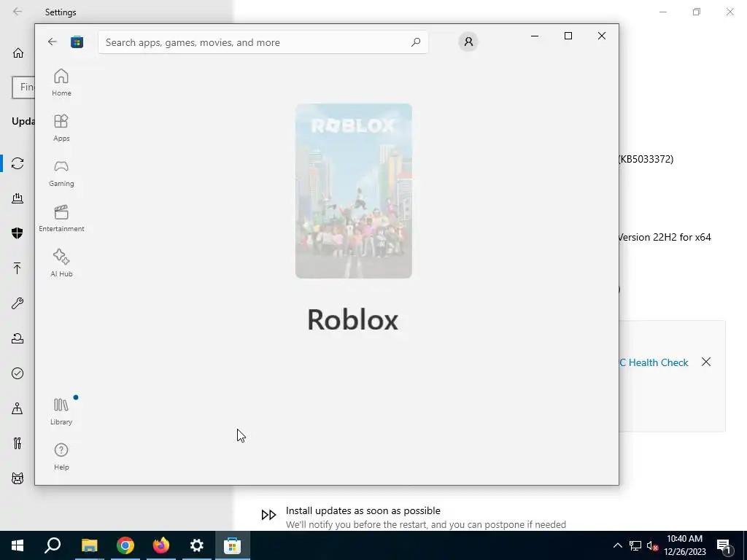Open the Store Library
Image resolution: width=747 pixels, height=560 pixels.
click(x=61, y=411)
